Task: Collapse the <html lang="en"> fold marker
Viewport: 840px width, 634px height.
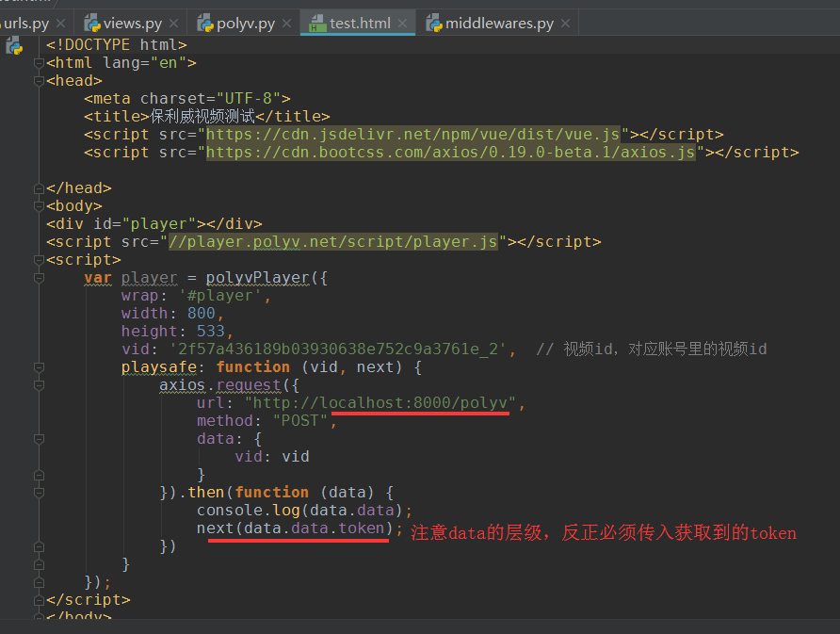Action: [x=39, y=63]
